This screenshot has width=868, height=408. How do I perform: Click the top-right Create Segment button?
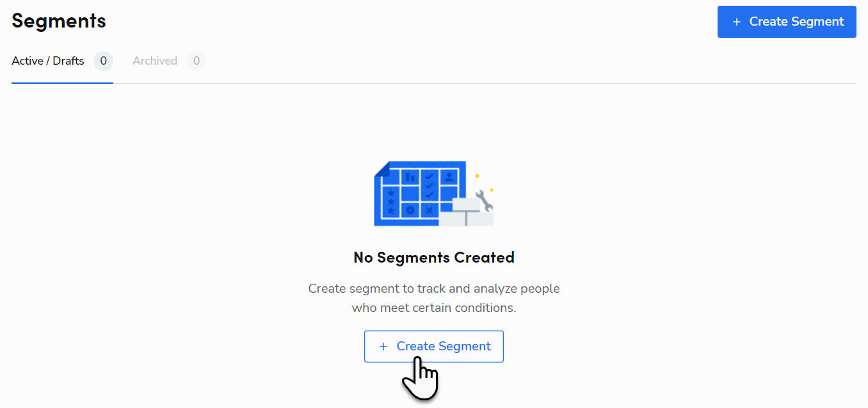point(787,21)
